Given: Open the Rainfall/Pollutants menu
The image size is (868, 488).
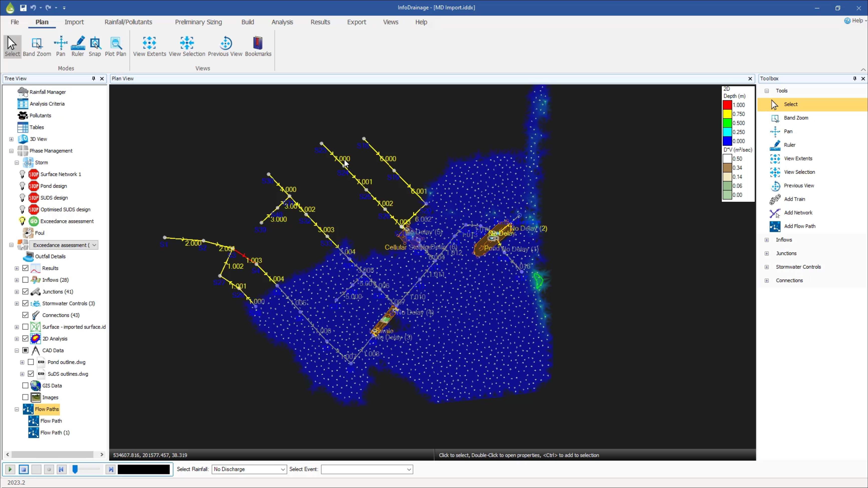Looking at the screenshot, I should (128, 22).
